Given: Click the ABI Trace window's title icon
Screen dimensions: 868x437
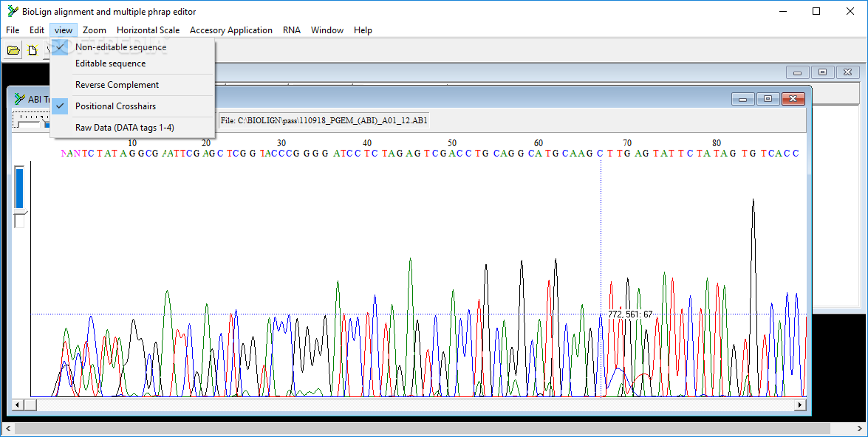Looking at the screenshot, I should point(20,99).
